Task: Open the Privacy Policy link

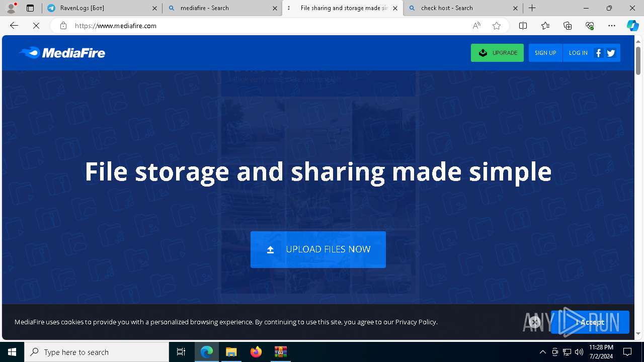Action: coord(416,322)
